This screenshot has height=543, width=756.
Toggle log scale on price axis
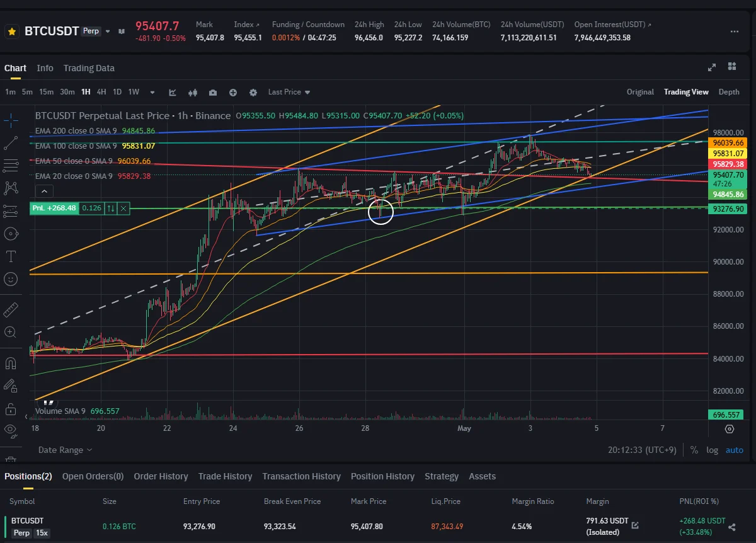tap(712, 450)
